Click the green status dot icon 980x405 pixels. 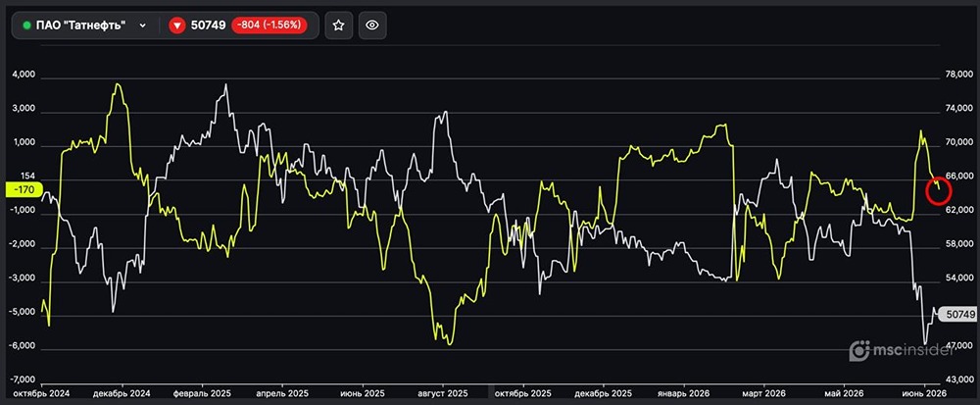coord(26,25)
